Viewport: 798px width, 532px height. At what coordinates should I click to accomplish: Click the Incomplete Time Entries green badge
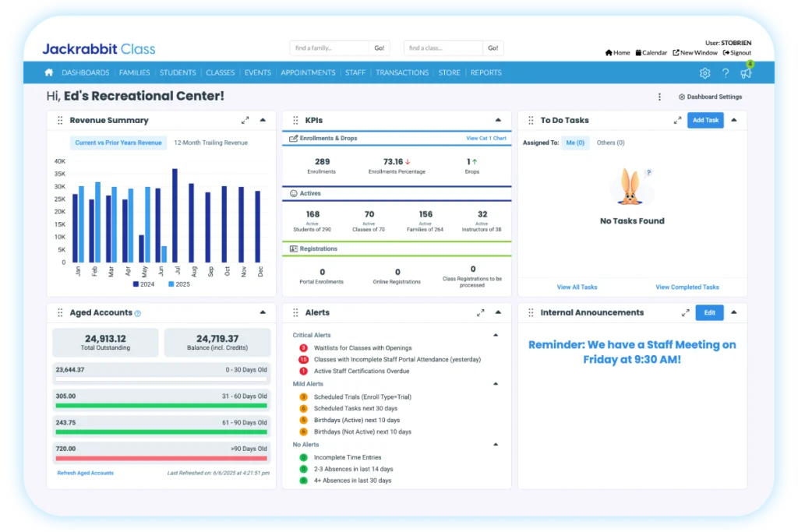(303, 457)
